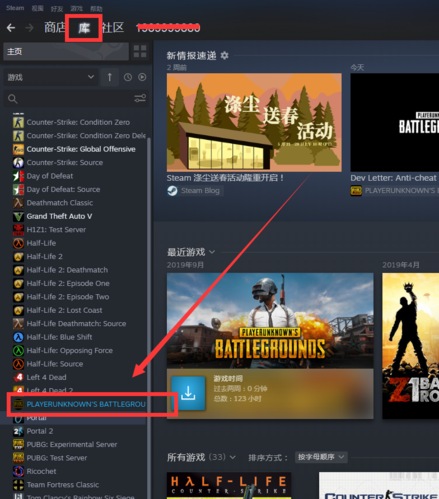The image size is (439, 499).
Task: Click in the library search field
Action: [75, 99]
